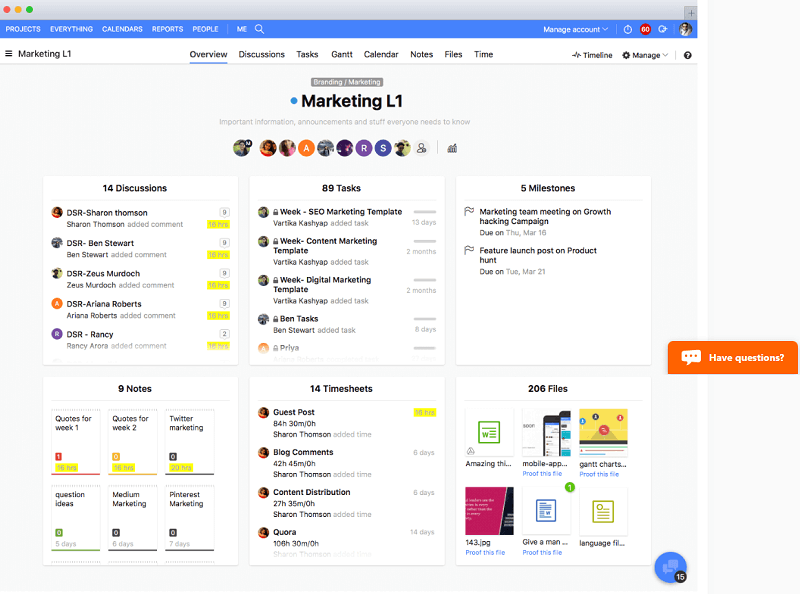Open REPORTS in top bar
This screenshot has width=800, height=594.
(167, 29)
